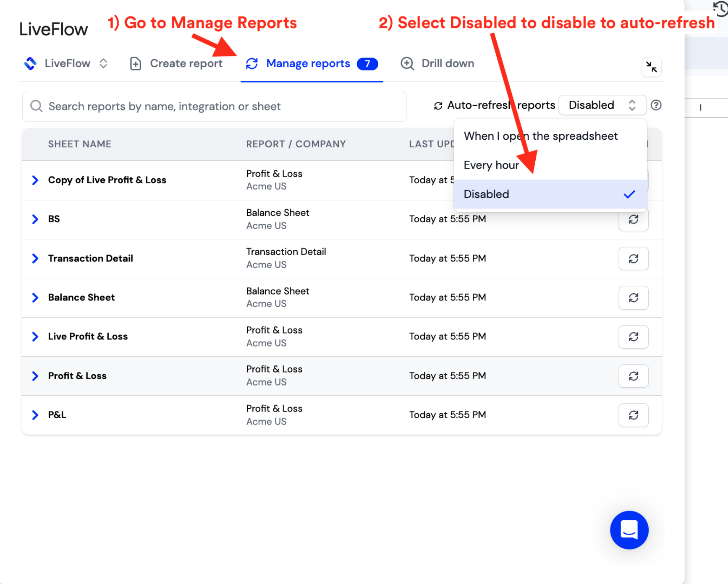Screen dimensions: 728x584
Task: Expand the Live Profit & Loss row
Action: tap(35, 337)
